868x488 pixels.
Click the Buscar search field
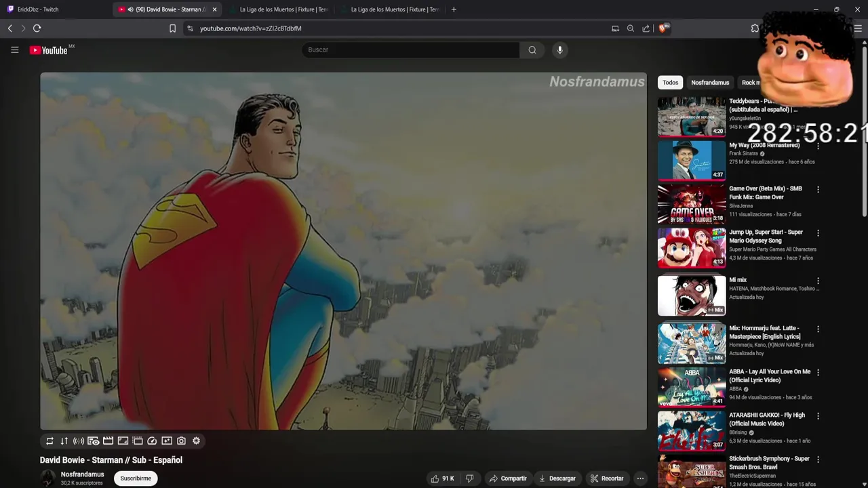point(411,49)
